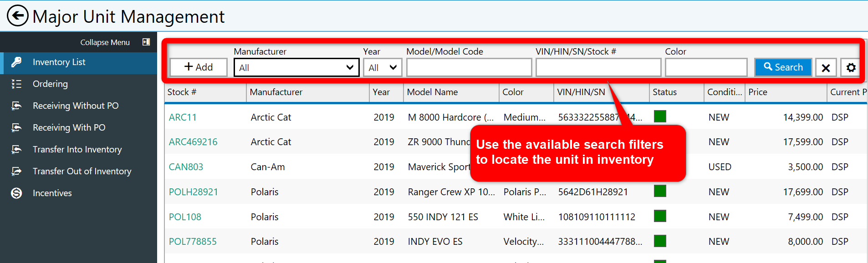Click price 14,399.00 cell

[x=803, y=117]
